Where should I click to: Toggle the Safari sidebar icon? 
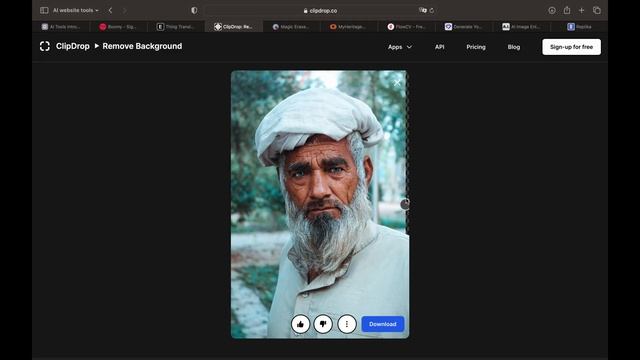click(x=44, y=10)
